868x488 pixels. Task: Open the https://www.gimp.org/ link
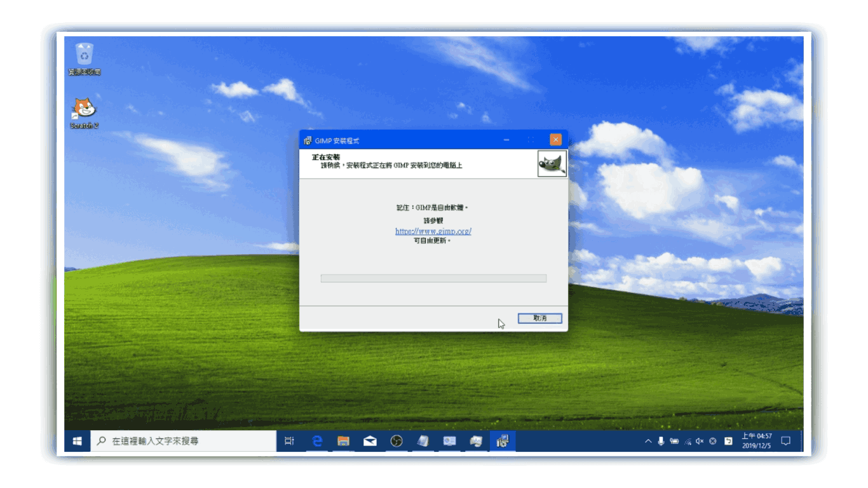click(x=433, y=231)
